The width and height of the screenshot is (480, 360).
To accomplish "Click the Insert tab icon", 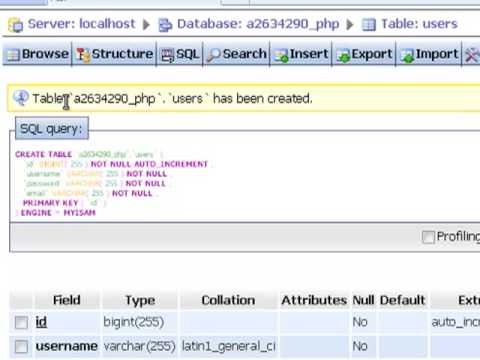I will point(281,55).
